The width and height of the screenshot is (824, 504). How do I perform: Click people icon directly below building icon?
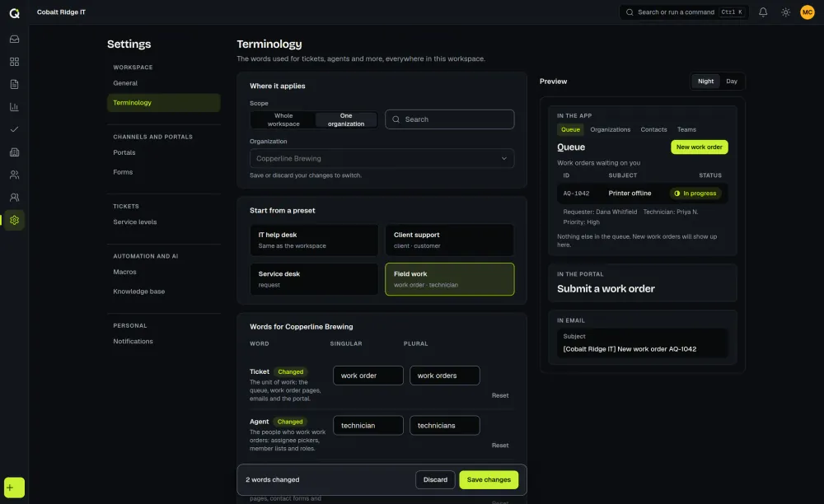(14, 175)
